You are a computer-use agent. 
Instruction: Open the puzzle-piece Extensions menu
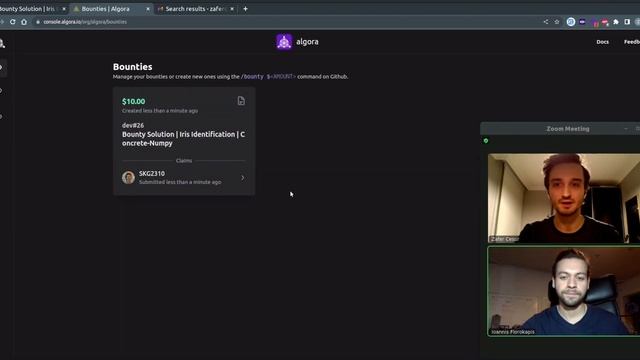[616, 22]
